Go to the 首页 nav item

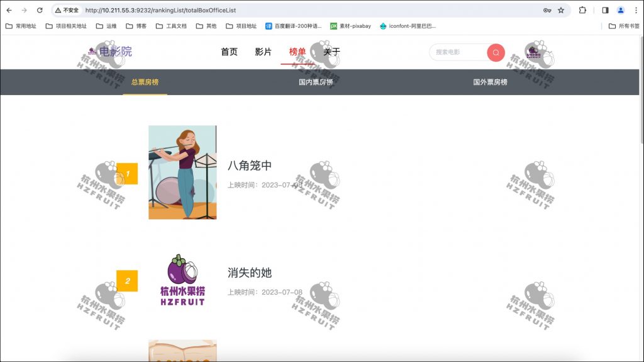click(229, 52)
